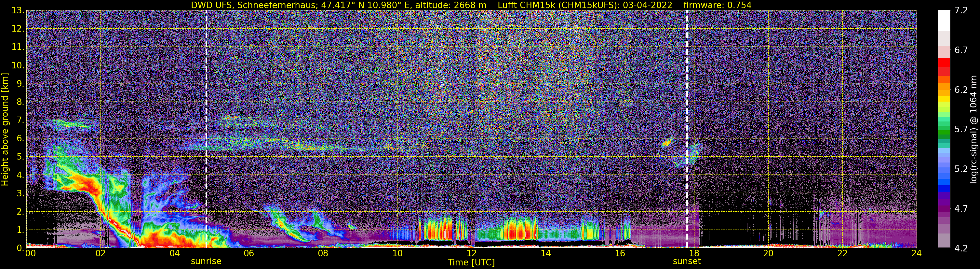Click the "altitude: 2668 m" title text
980x269 pixels.
click(x=451, y=5)
